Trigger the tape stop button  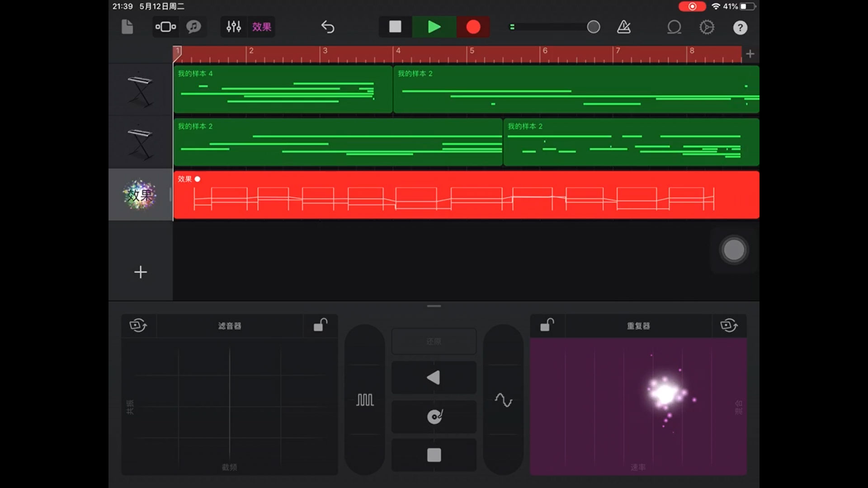(434, 455)
